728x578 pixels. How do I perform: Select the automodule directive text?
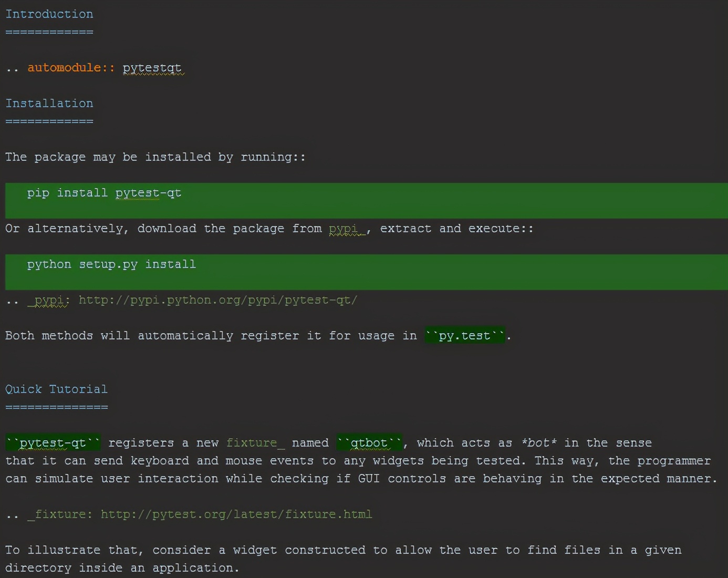coord(70,68)
